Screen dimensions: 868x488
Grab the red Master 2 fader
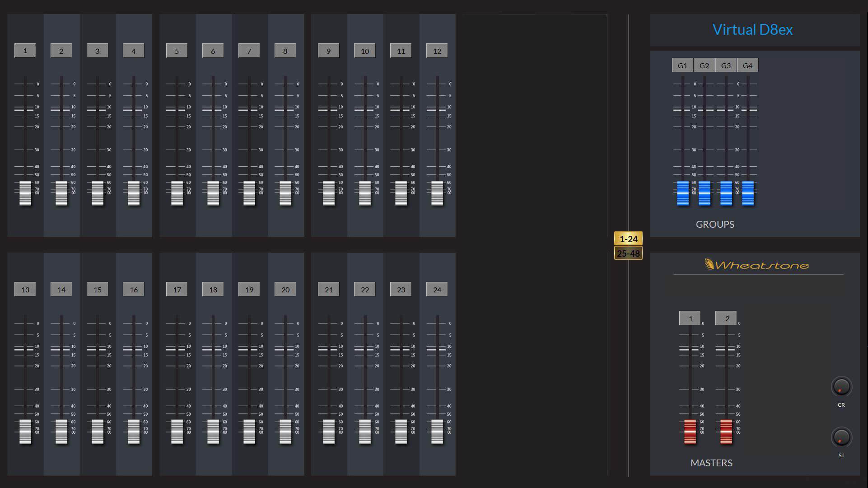(x=726, y=432)
